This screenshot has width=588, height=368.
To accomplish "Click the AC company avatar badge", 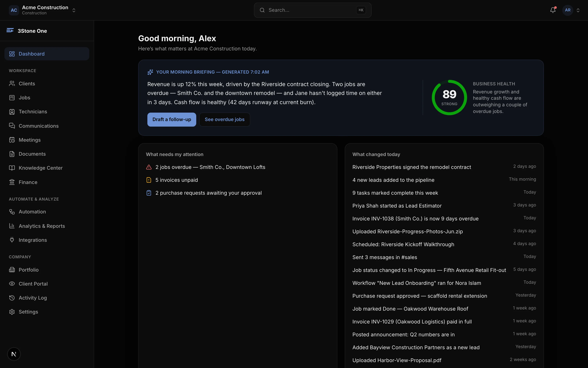I will [x=14, y=10].
